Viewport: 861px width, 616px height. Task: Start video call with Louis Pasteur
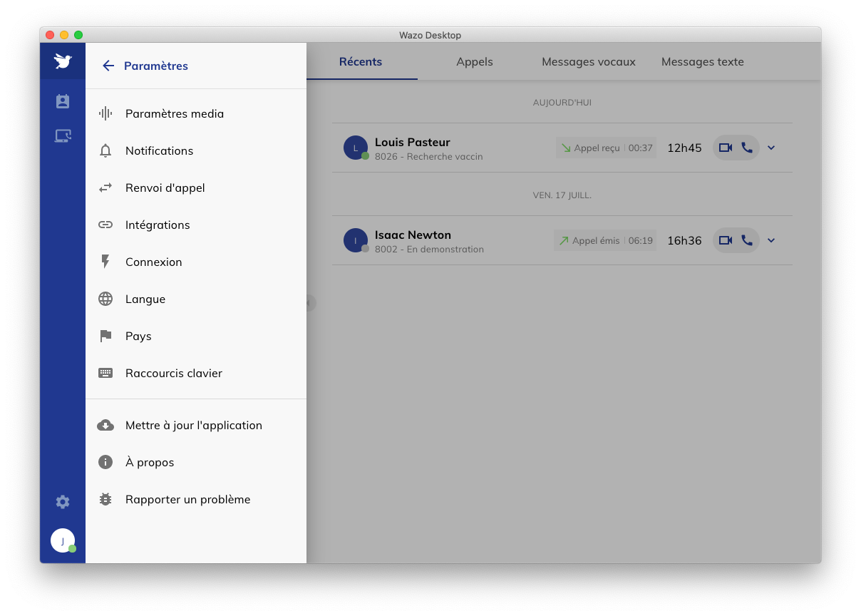pos(726,148)
